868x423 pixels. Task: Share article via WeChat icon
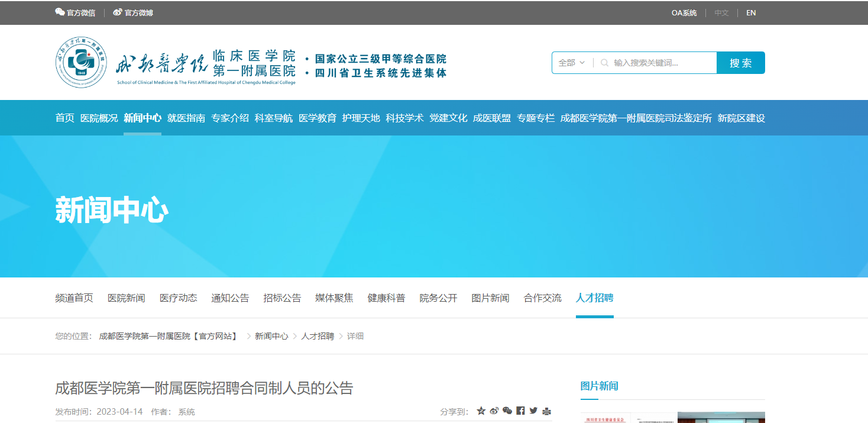pos(507,411)
